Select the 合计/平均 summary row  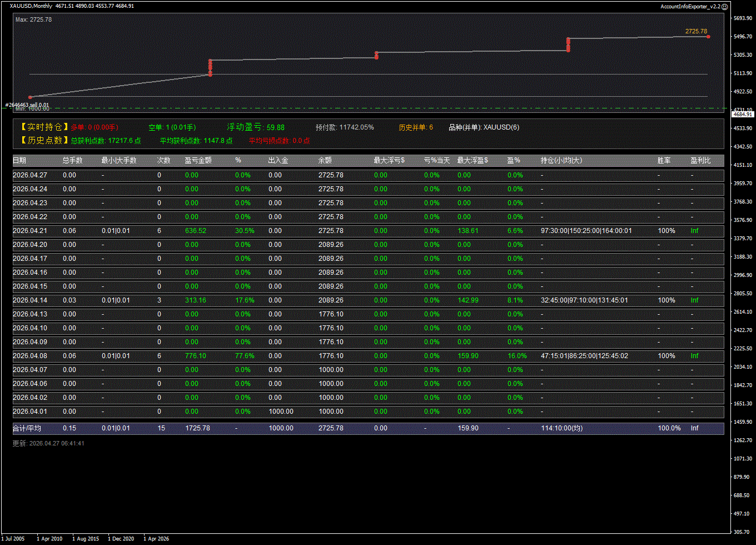click(27, 428)
